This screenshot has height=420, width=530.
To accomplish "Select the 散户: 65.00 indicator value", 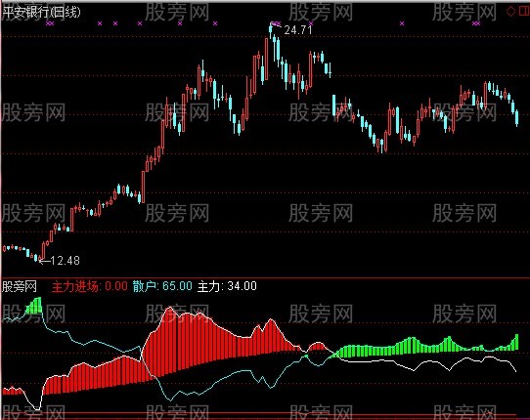I will click(x=162, y=286).
